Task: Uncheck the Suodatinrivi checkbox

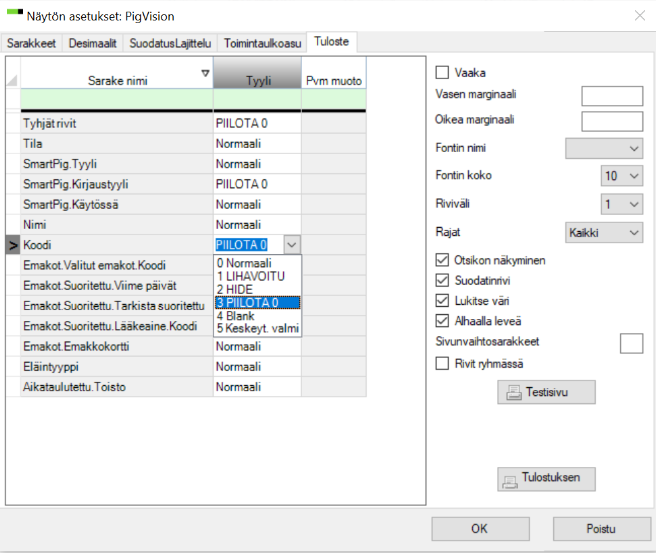Action: [442, 280]
